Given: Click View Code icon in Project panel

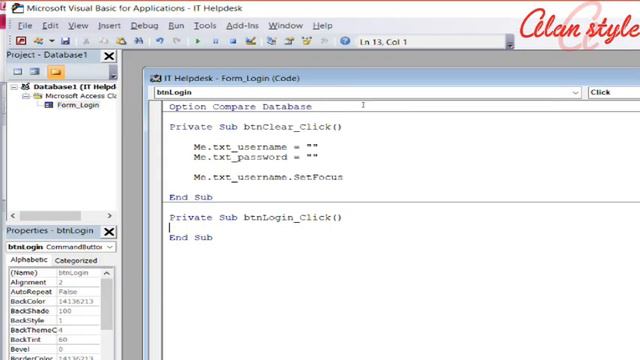Looking at the screenshot, I should coord(18,72).
